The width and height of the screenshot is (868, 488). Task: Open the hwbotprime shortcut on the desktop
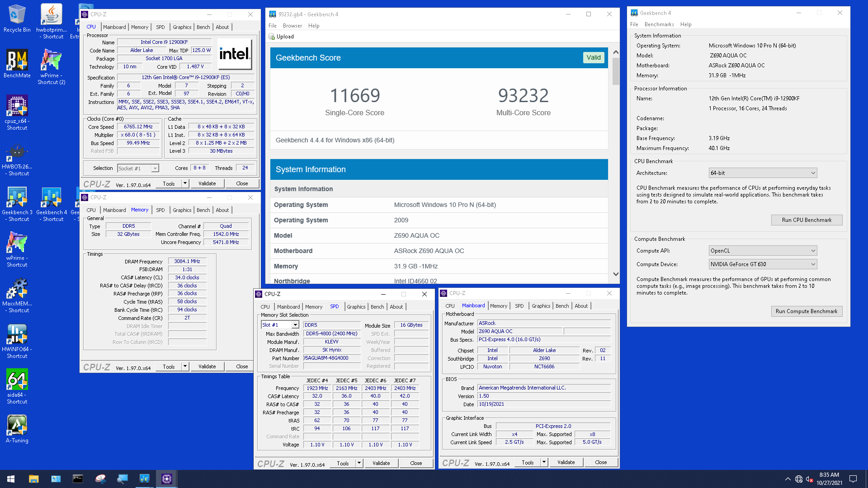pos(51,21)
